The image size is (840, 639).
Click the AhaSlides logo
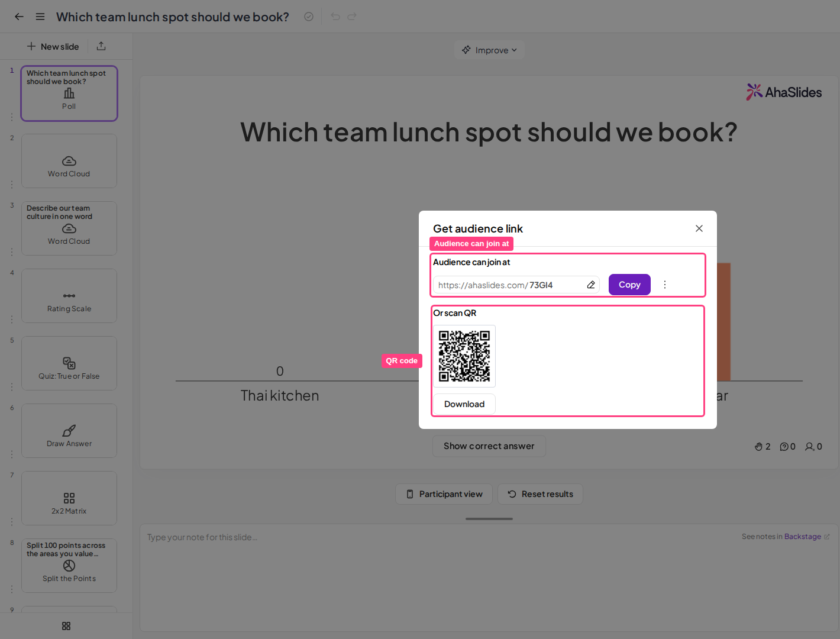pyautogui.click(x=784, y=92)
